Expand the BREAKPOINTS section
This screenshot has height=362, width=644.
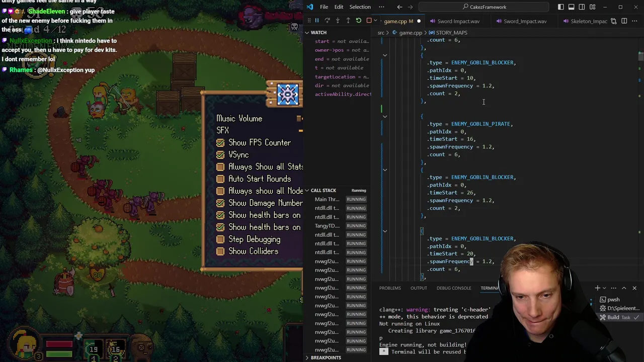coord(307,357)
